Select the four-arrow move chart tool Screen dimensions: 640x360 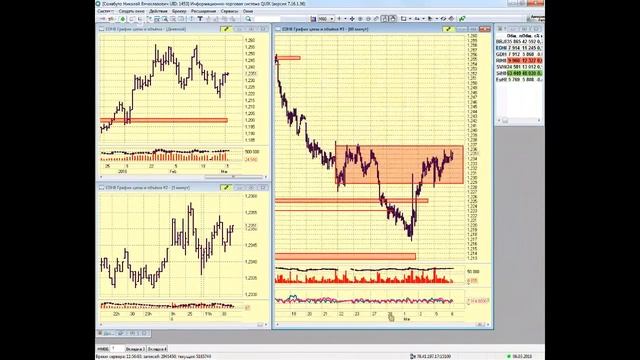[x=352, y=19]
